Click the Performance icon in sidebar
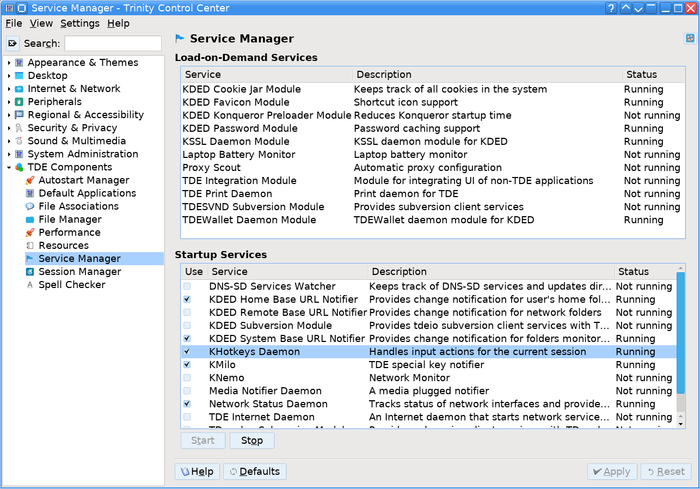The width and height of the screenshot is (700, 489). click(x=30, y=232)
